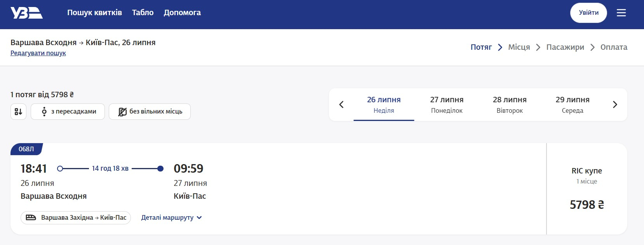Choose RIC купе seat for 5798 ₴
Viewport: 644px width, 245px height.
[587, 189]
